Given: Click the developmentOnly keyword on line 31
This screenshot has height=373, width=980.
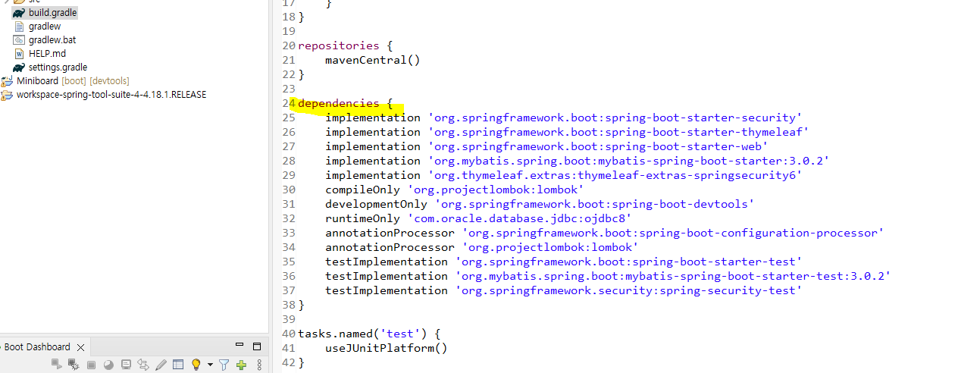Looking at the screenshot, I should click(x=376, y=204).
